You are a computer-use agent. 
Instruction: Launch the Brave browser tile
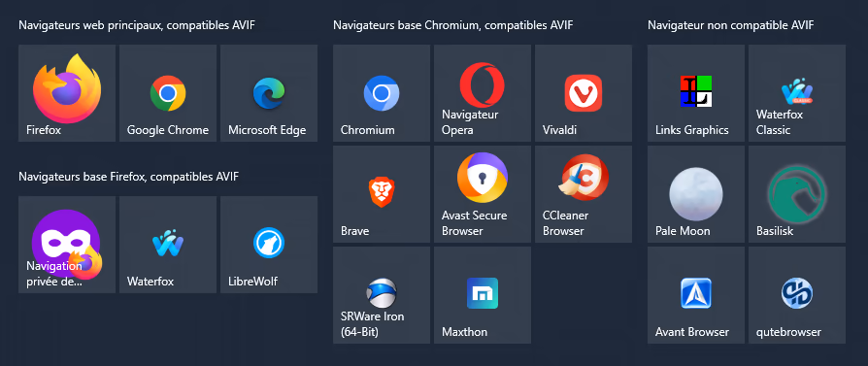[x=382, y=194]
